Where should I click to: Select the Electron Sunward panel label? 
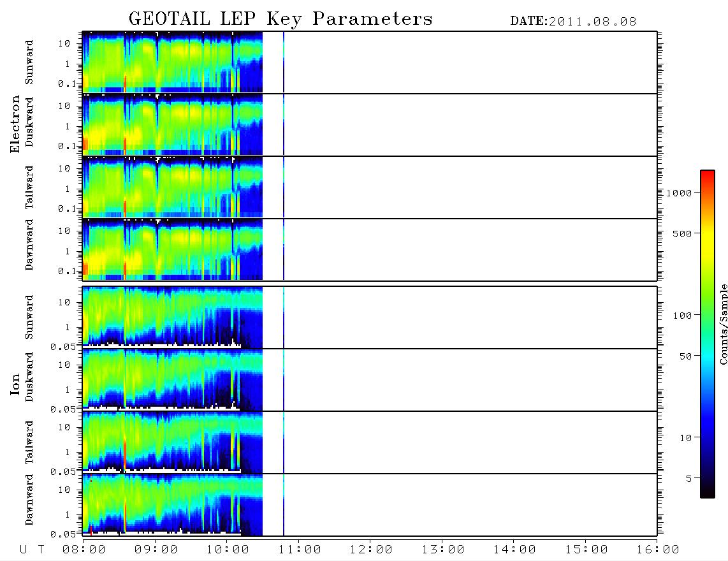[29, 62]
